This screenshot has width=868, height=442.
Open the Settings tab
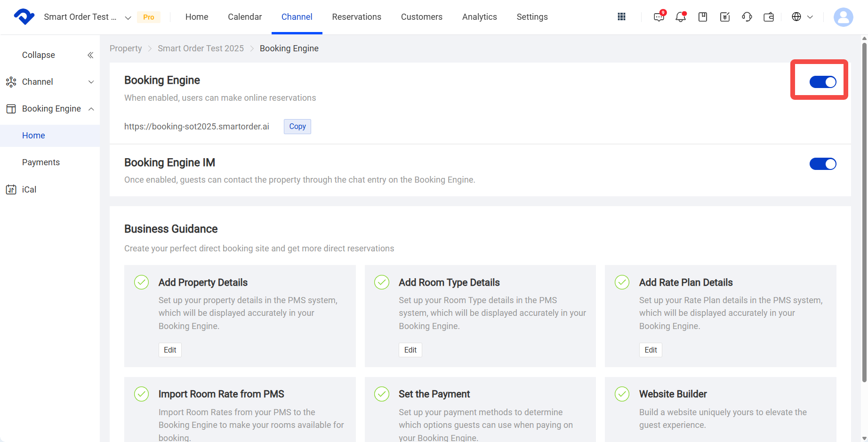(532, 17)
